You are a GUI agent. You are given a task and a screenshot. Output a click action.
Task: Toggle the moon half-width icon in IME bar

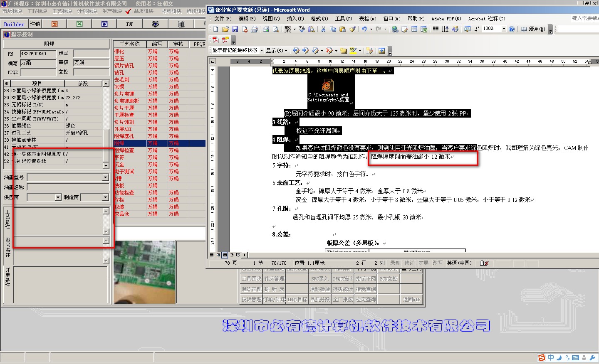559,358
